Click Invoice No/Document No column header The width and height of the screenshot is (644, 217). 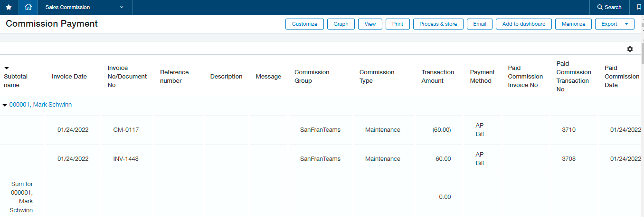127,77
